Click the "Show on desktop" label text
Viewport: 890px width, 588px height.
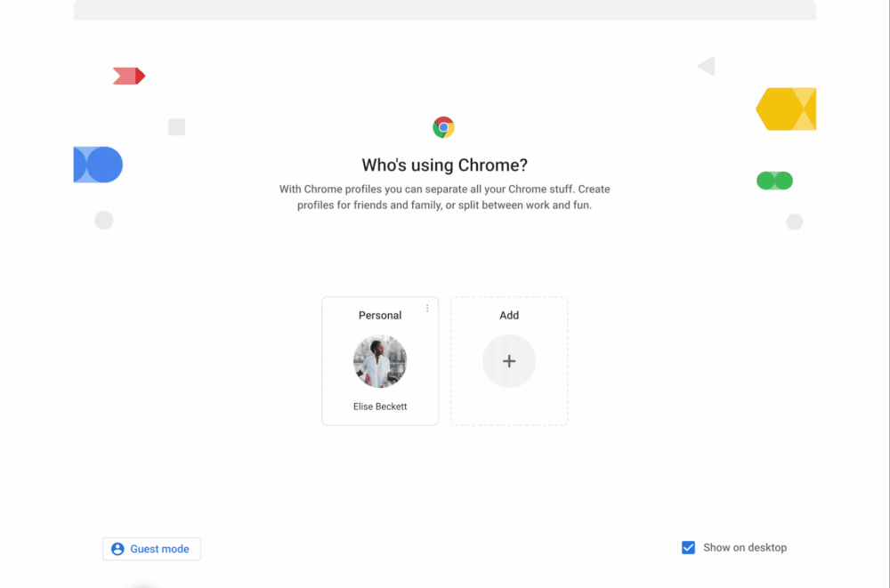click(x=745, y=548)
